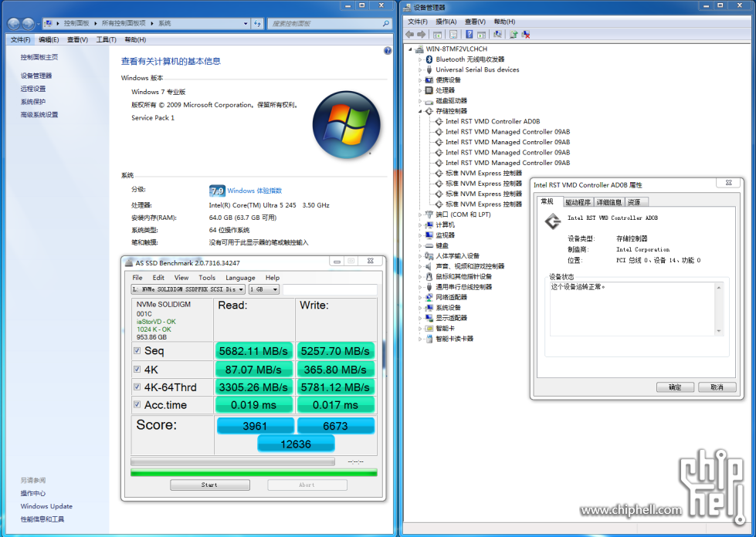Viewport: 756px width, 537px height.
Task: Click computer icon beside WIN-8TMF2VLCHCH
Action: point(419,49)
